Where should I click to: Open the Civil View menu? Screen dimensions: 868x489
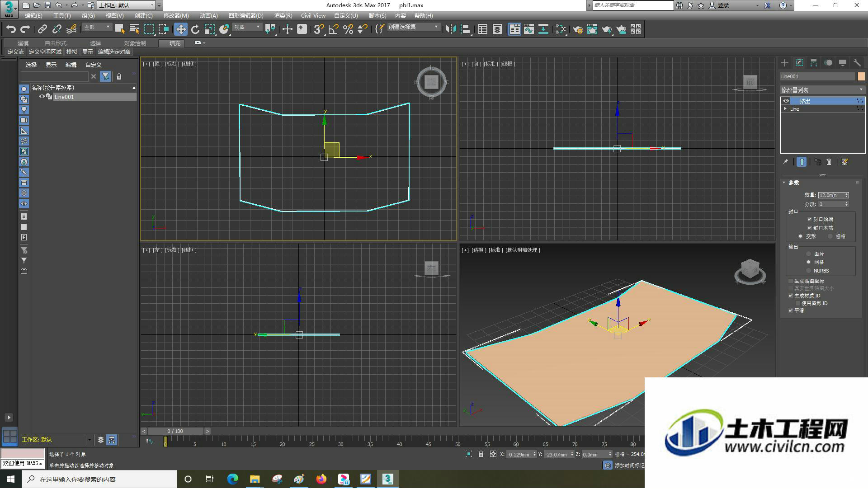click(313, 16)
